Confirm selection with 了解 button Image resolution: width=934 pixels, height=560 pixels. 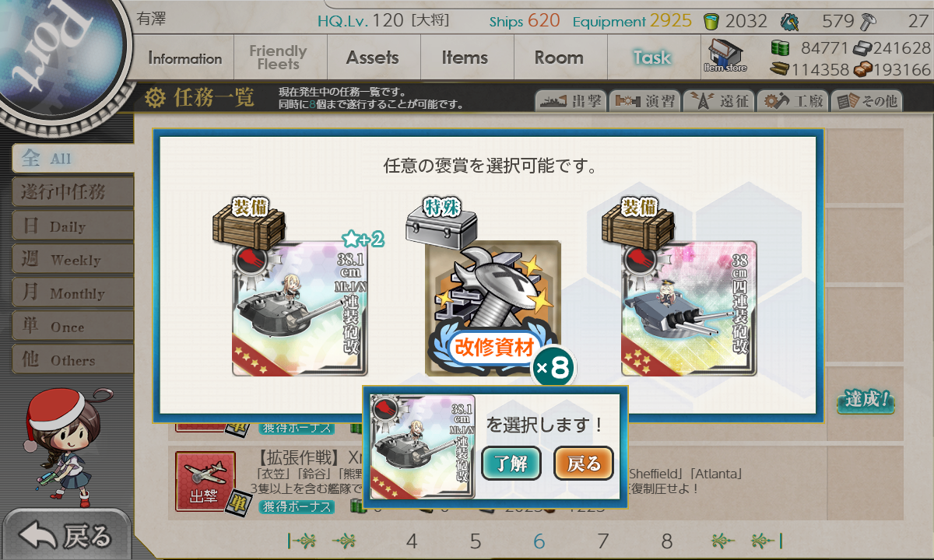511,464
